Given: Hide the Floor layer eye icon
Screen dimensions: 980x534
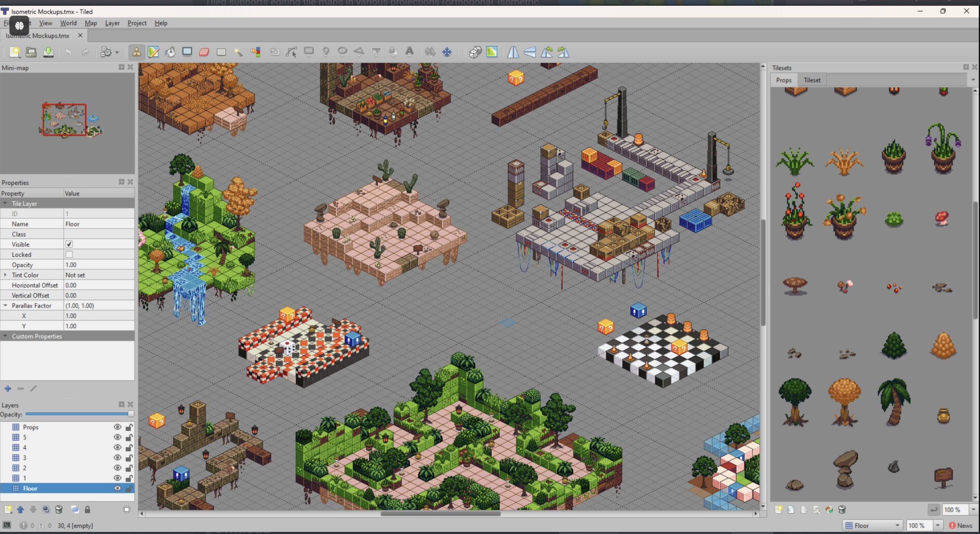Looking at the screenshot, I should (117, 488).
